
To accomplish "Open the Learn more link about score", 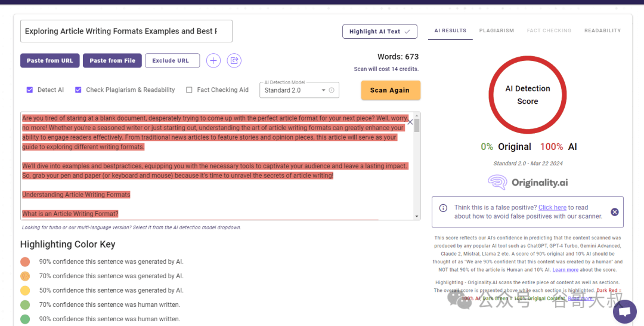I will click(565, 270).
